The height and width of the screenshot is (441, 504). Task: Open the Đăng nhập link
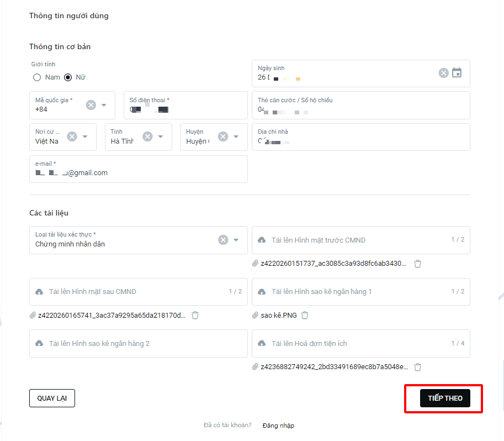(x=278, y=426)
